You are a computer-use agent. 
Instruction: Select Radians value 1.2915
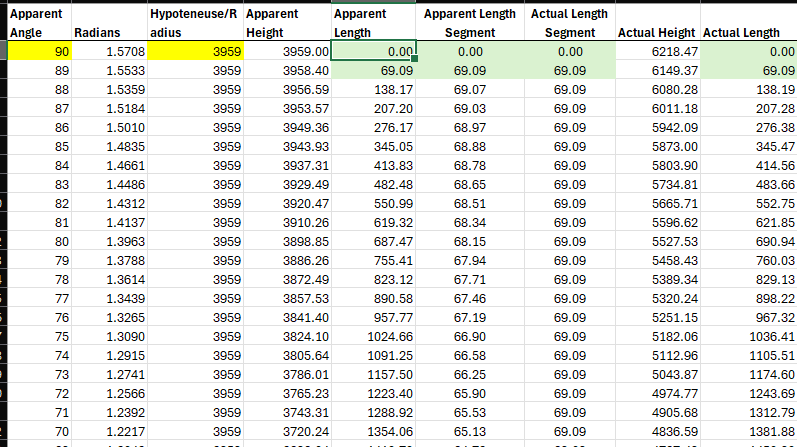[109, 355]
